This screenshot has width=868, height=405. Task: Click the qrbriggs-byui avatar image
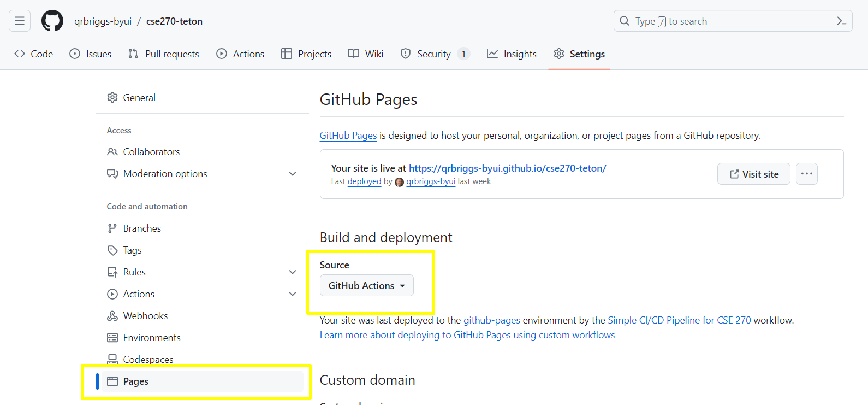pos(399,182)
